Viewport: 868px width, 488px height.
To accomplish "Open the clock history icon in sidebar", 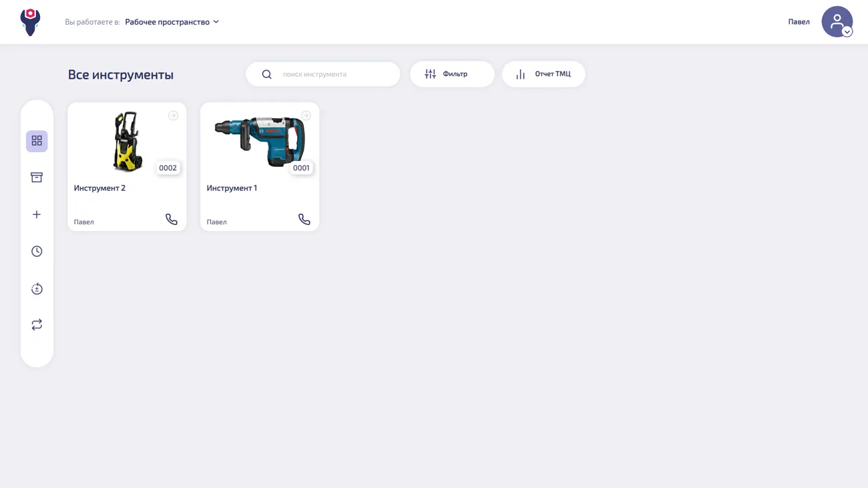I will pyautogui.click(x=37, y=252).
